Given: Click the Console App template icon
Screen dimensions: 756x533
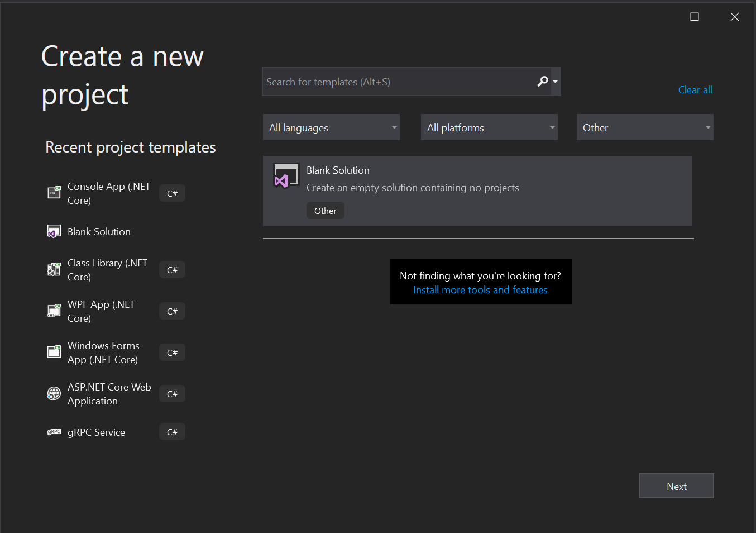Looking at the screenshot, I should [54, 193].
